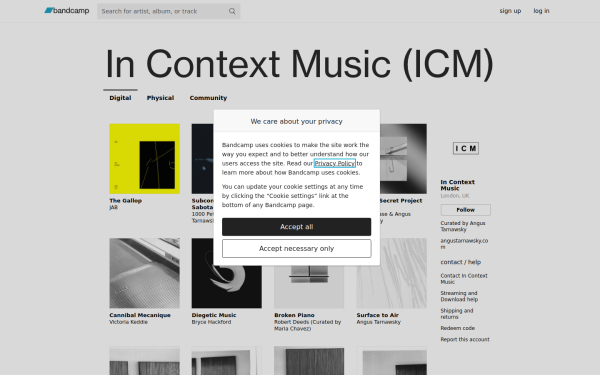The height and width of the screenshot is (375, 600).
Task: Click Contact In Context Music link
Action: pyautogui.click(x=464, y=279)
